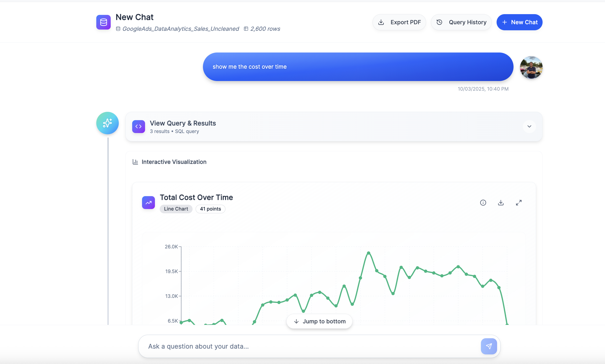Image resolution: width=605 pixels, height=364 pixels.
Task: Expand View Query & Results chevron
Action: [x=529, y=126]
